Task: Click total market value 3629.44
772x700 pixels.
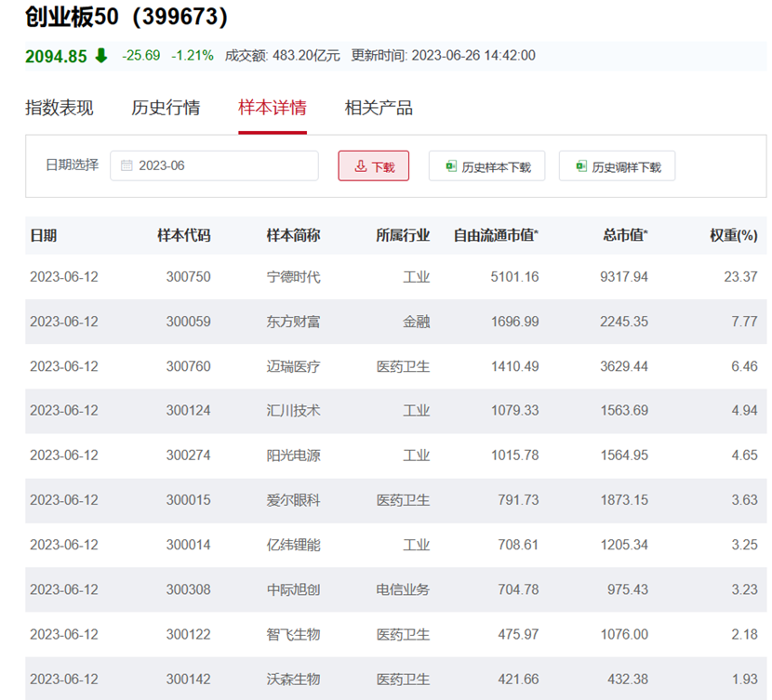Action: 624,366
